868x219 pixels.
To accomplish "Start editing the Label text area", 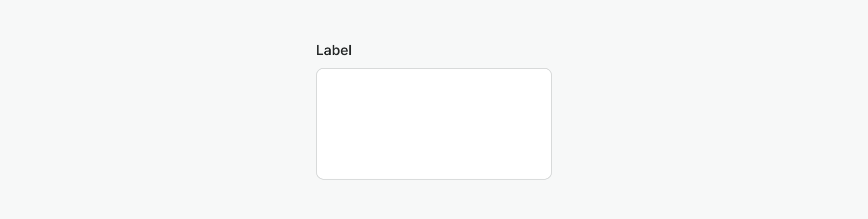I will tap(434, 124).
